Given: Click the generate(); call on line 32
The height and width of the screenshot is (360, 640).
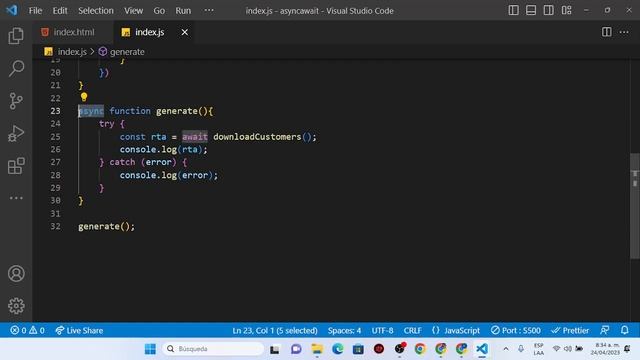Looking at the screenshot, I should click(x=106, y=227).
